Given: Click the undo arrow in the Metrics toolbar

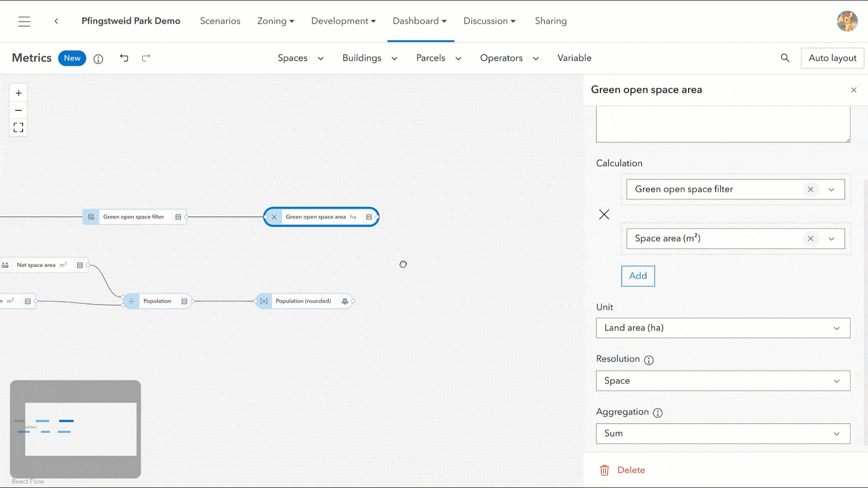Looking at the screenshot, I should 124,58.
